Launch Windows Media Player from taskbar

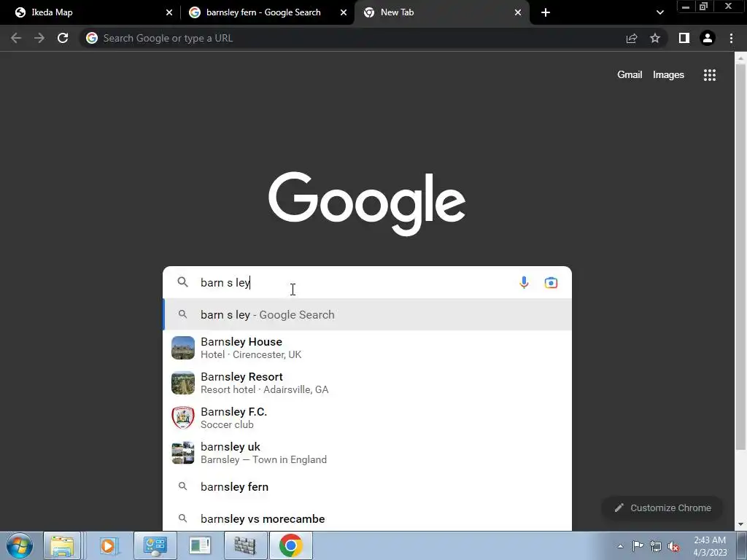pos(109,545)
